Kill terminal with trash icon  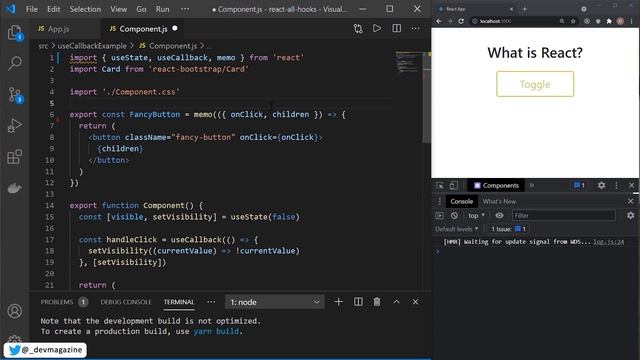377,302
